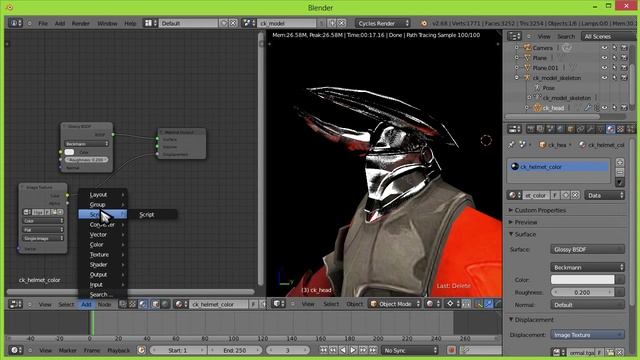Screen dimensions: 640x360
Task: Open the Render menu
Action: click(x=80, y=23)
